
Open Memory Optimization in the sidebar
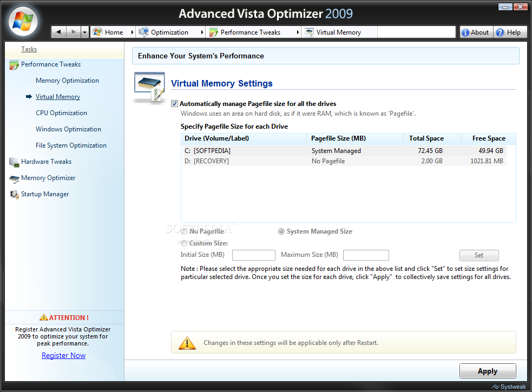click(67, 81)
